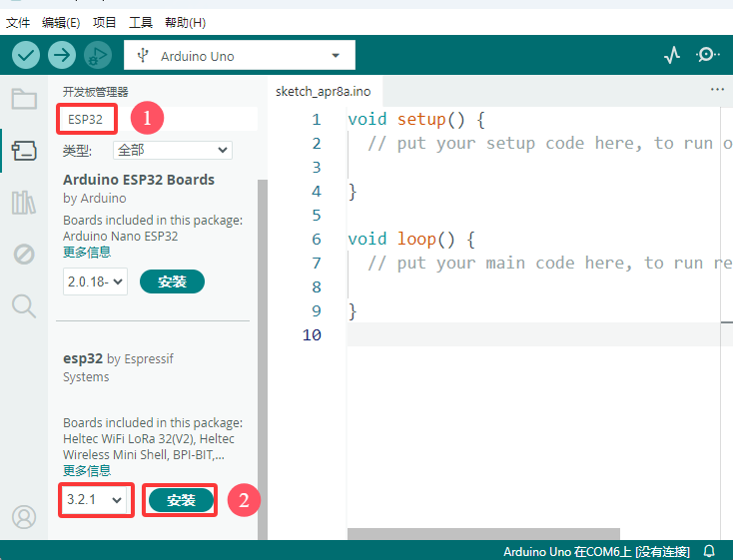
Task: Click line number 10 in editor
Action: click(312, 335)
